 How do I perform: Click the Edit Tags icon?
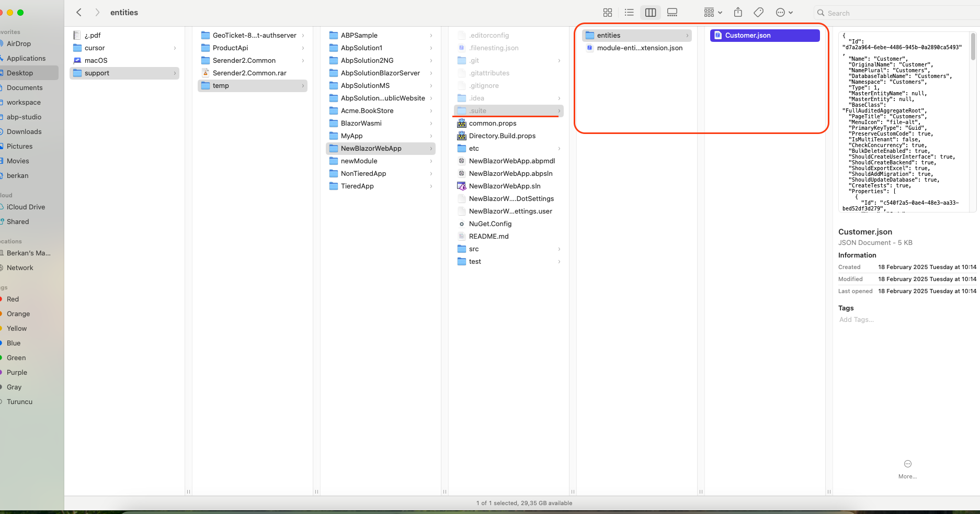coord(758,13)
